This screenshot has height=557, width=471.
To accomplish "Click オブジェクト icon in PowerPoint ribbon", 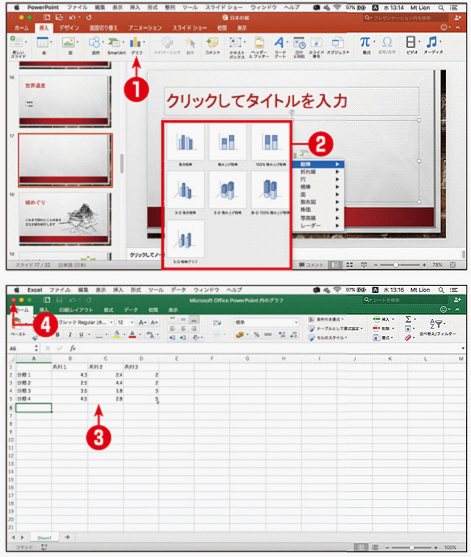I will pyautogui.click(x=337, y=43).
